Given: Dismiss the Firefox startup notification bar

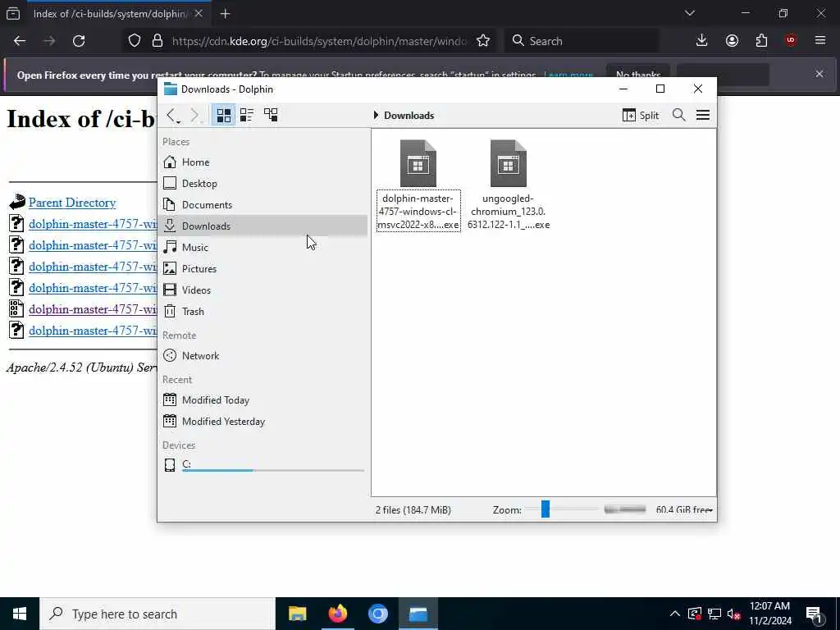Looking at the screenshot, I should coord(819,74).
